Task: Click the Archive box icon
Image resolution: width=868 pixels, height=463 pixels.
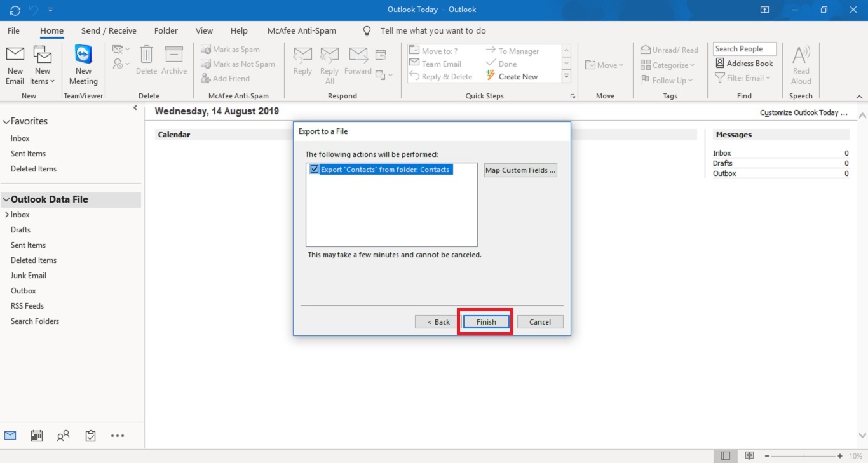Action: [x=174, y=61]
